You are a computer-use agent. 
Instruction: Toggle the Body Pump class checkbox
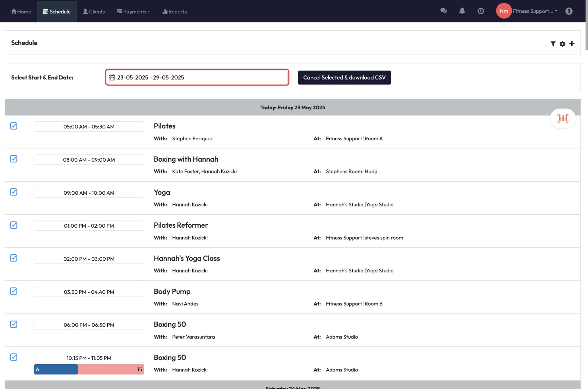click(x=13, y=291)
